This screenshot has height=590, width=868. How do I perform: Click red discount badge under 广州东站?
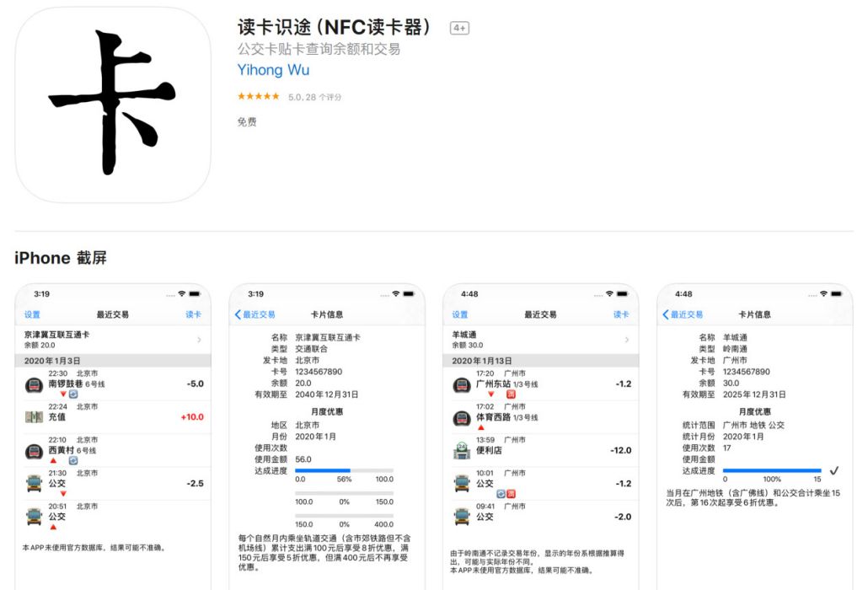[511, 394]
